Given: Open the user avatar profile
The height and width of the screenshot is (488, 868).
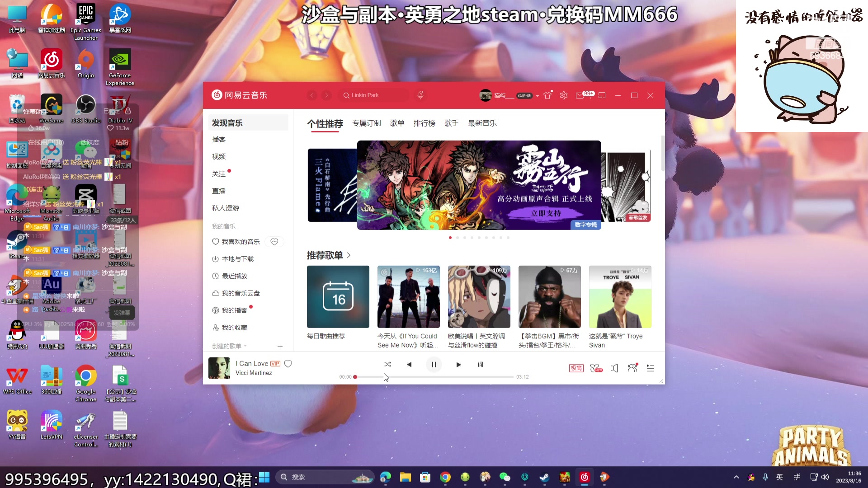Looking at the screenshot, I should coord(486,95).
